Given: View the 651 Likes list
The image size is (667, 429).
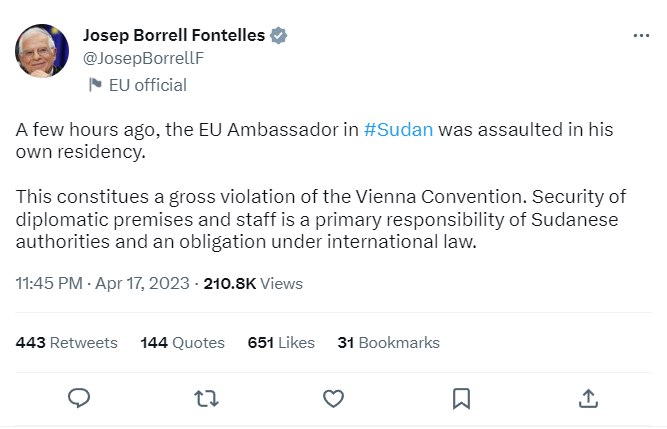Looking at the screenshot, I should (x=281, y=342).
